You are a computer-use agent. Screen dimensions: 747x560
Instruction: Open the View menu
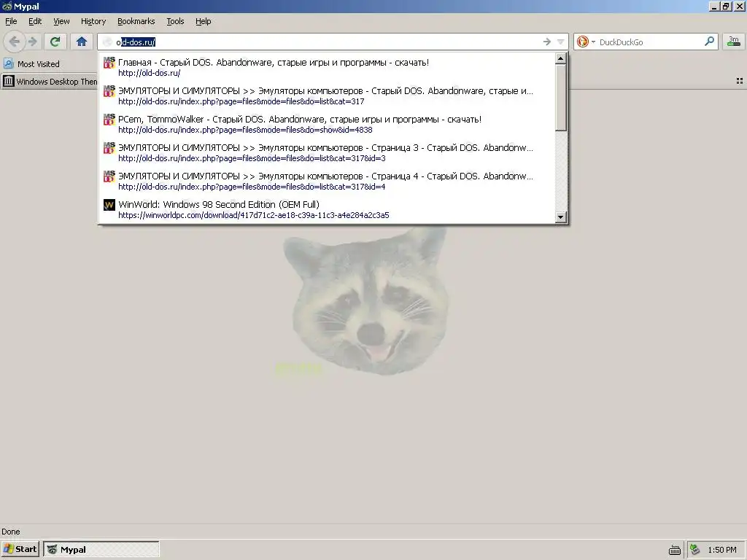(x=61, y=21)
